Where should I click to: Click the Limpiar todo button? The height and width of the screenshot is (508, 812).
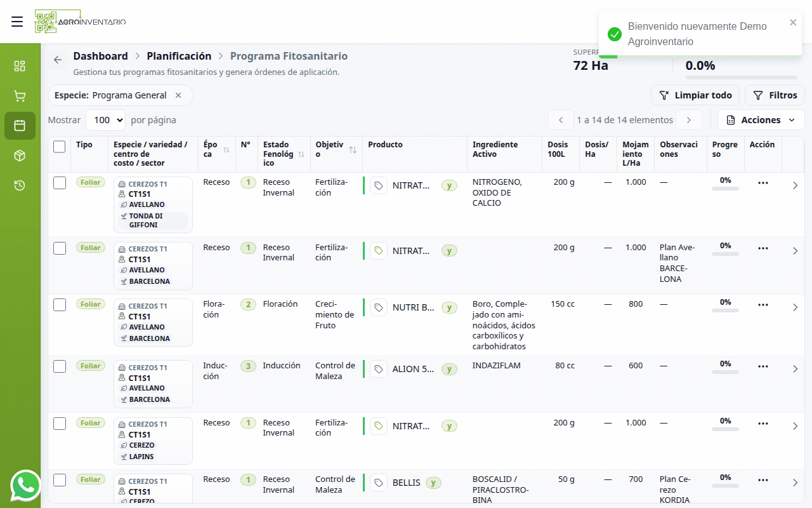click(x=695, y=95)
